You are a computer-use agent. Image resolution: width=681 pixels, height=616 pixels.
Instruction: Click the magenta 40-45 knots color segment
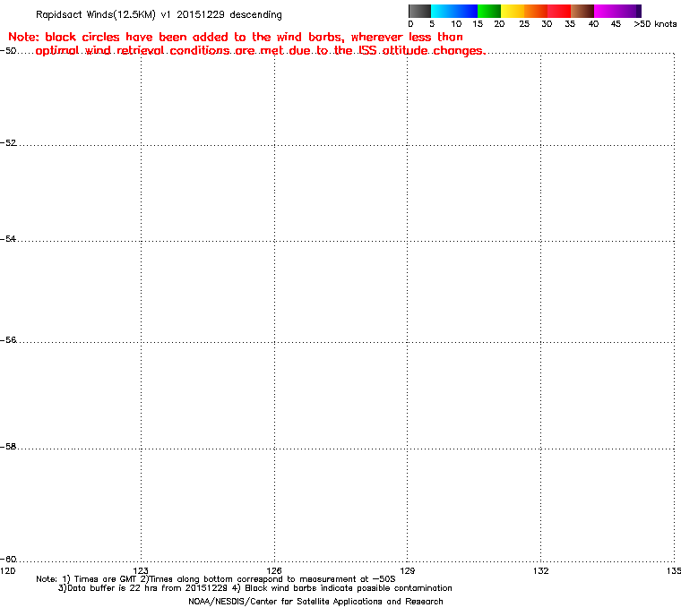[x=606, y=11]
